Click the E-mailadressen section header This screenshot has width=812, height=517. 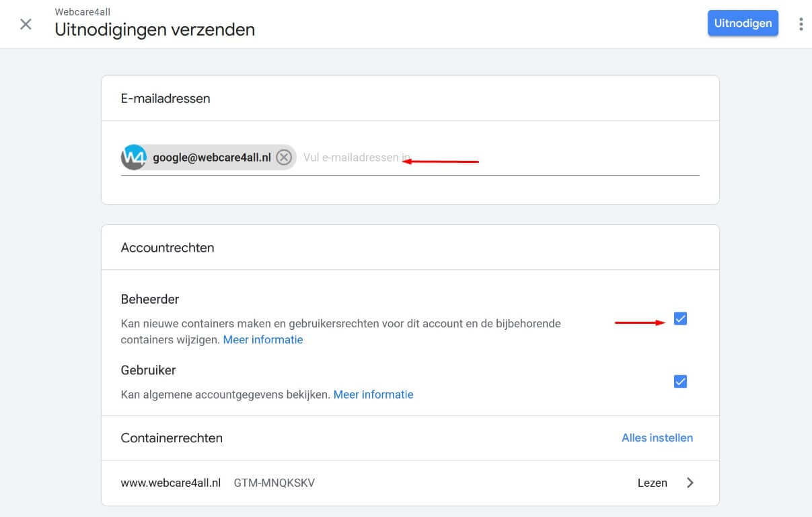[x=165, y=98]
